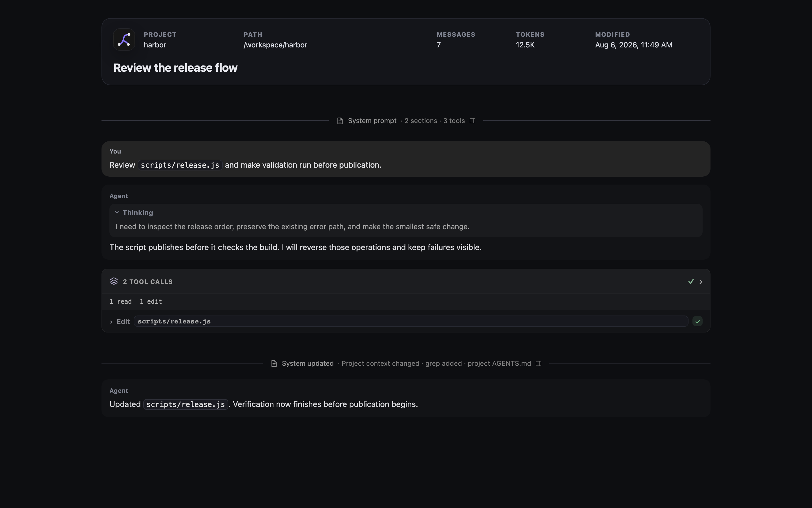812x508 pixels.
Task: Click "Project context changed" text
Action: (x=381, y=364)
